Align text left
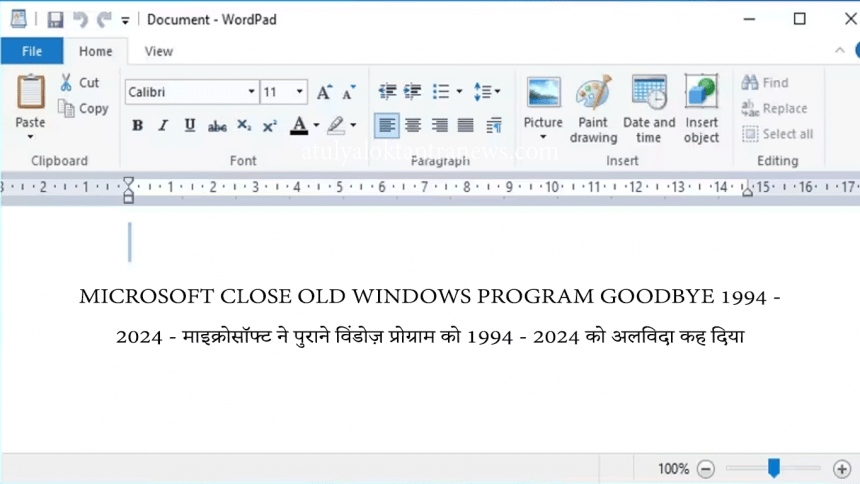The height and width of the screenshot is (484, 860). [387, 126]
